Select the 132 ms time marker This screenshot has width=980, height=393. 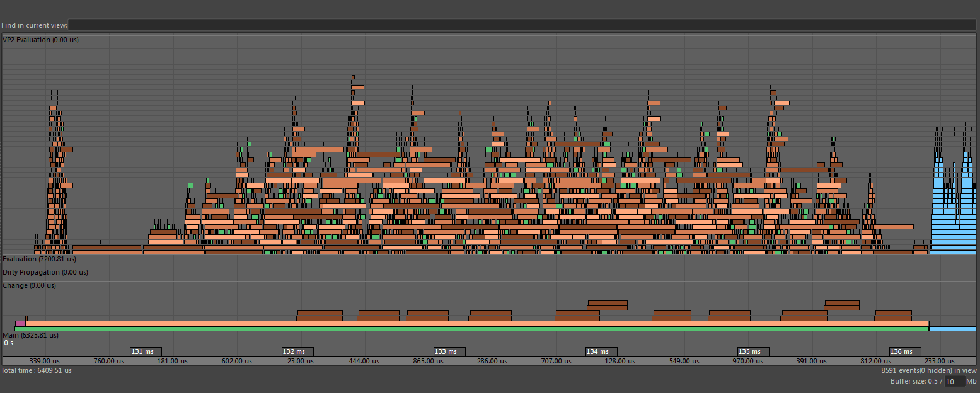click(x=297, y=351)
